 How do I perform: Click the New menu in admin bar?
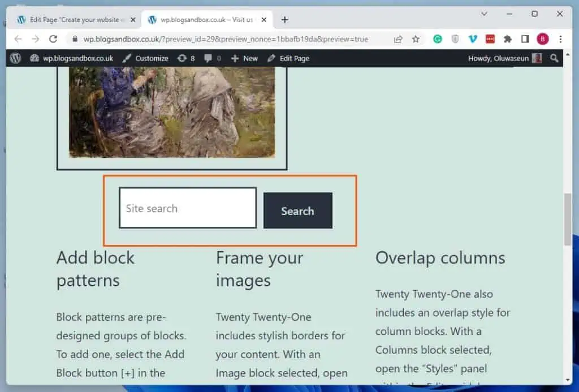point(245,58)
